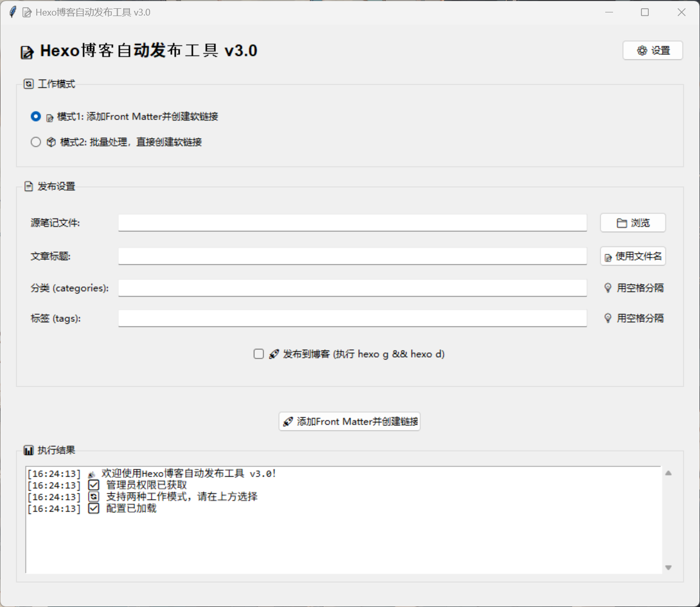The image size is (700, 607).
Task: Click the refresh icon on 支持两种工作模式 line
Action: pyautogui.click(x=94, y=496)
